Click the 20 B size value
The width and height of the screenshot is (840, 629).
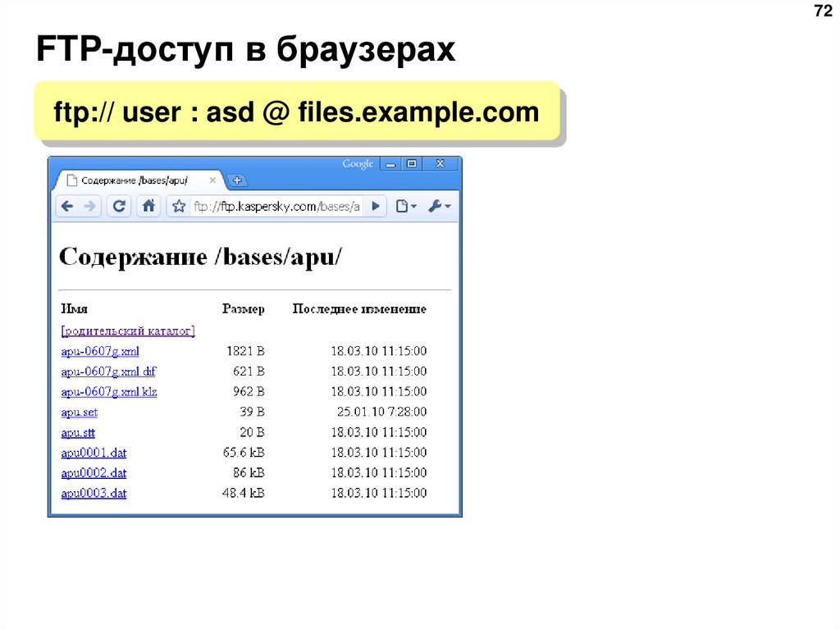coord(252,432)
